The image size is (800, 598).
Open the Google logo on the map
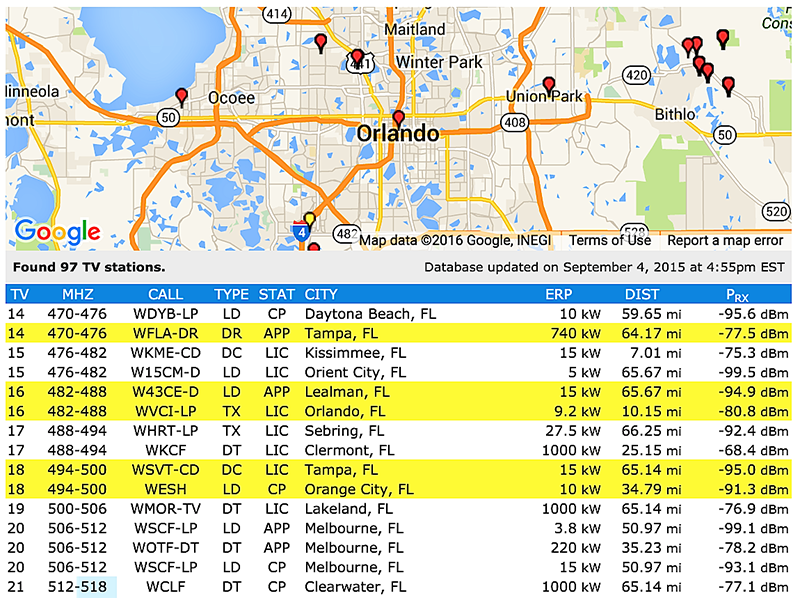point(57,232)
